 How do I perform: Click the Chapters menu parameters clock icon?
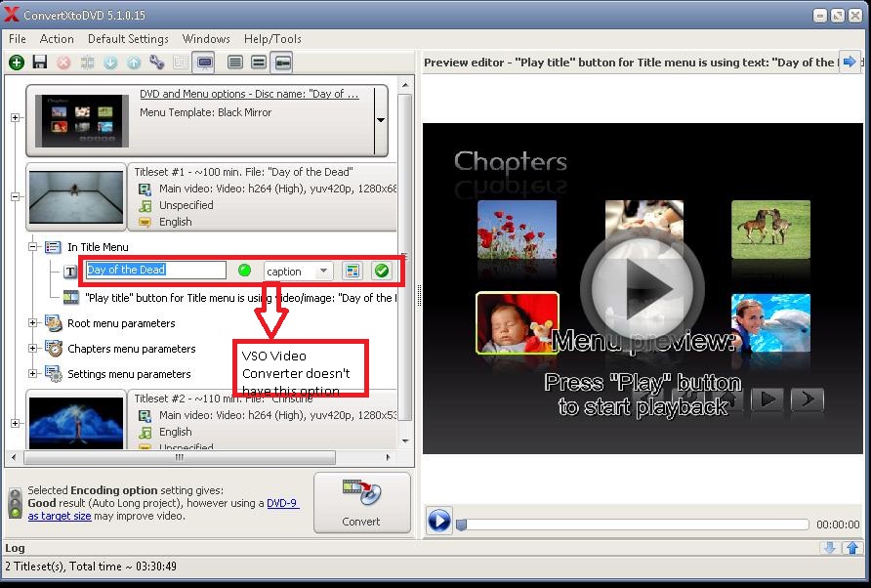click(54, 349)
